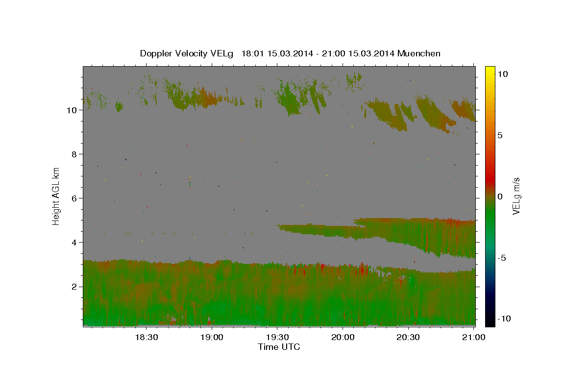Click the 21:00 time tick label

point(474,337)
